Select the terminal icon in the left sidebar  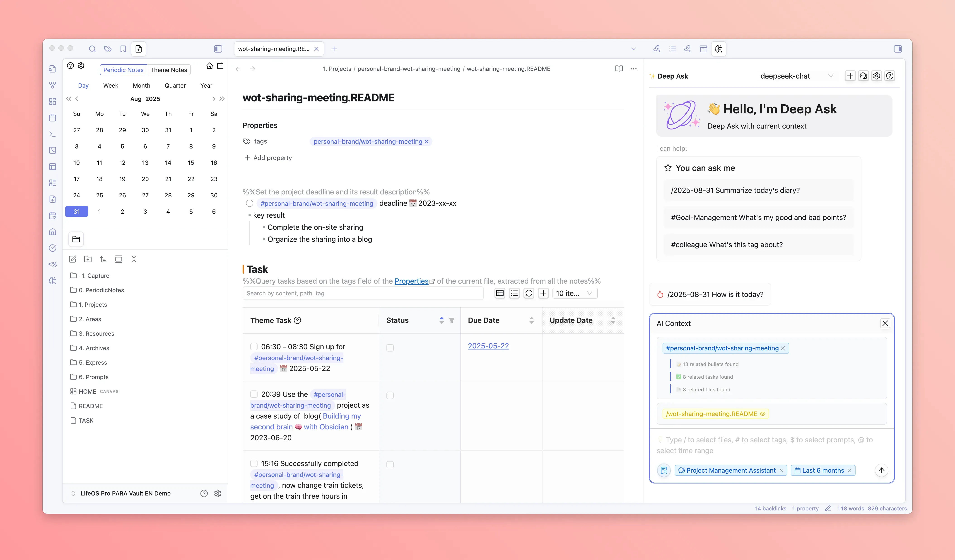(52, 134)
